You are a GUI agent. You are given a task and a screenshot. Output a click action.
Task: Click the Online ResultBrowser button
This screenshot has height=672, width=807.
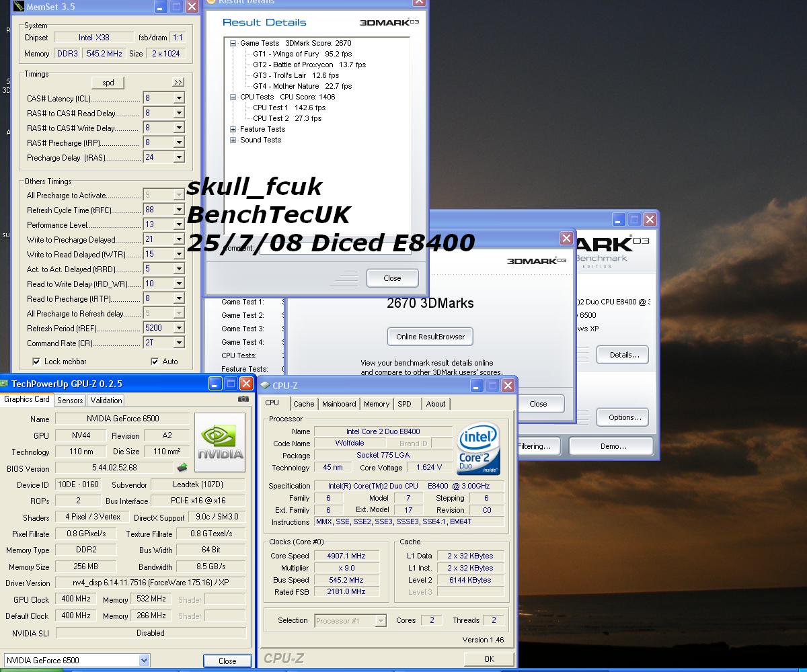click(430, 337)
